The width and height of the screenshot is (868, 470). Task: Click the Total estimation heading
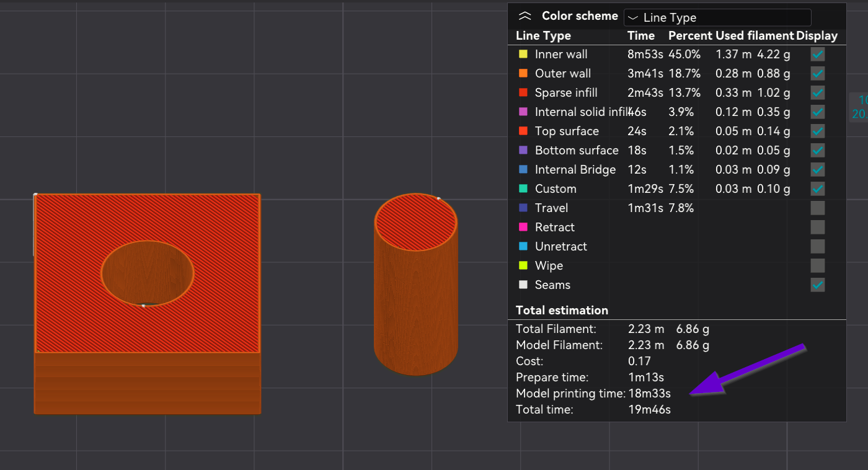pos(562,310)
